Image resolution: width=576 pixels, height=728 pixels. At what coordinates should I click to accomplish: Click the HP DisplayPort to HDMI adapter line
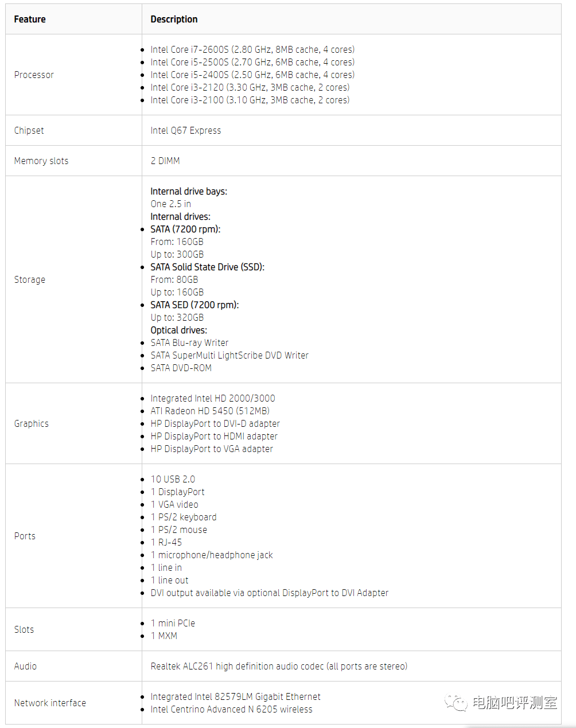214,436
